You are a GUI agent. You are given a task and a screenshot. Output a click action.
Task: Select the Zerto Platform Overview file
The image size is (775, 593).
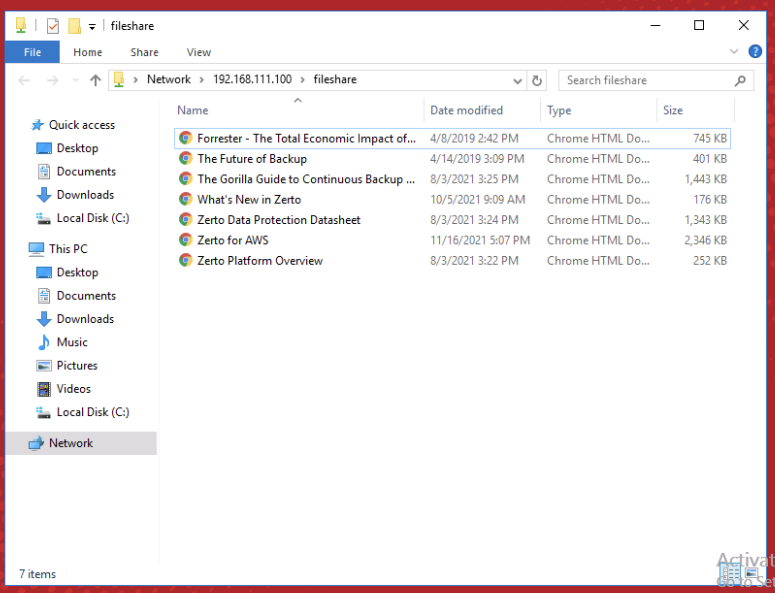click(452, 260)
